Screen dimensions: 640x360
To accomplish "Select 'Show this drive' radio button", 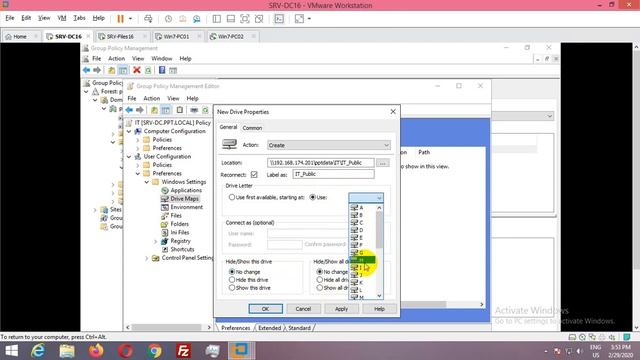I will (x=232, y=288).
